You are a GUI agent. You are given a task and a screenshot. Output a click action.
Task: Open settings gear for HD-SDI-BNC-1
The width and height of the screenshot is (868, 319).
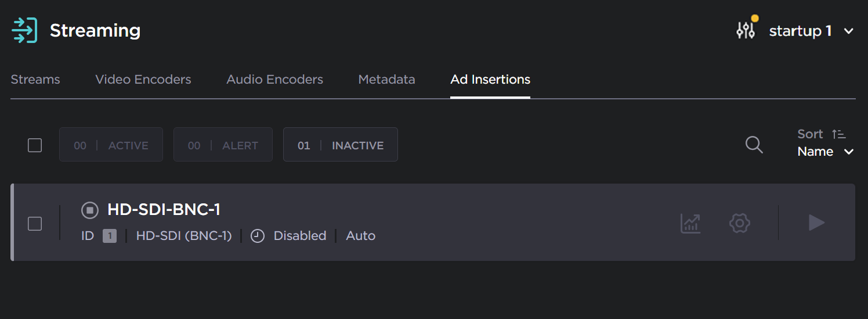click(x=740, y=223)
